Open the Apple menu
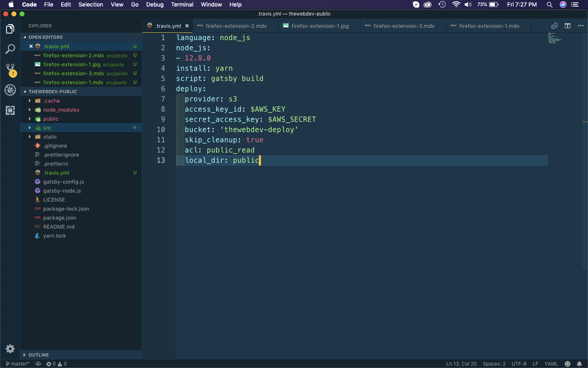 (x=11, y=4)
